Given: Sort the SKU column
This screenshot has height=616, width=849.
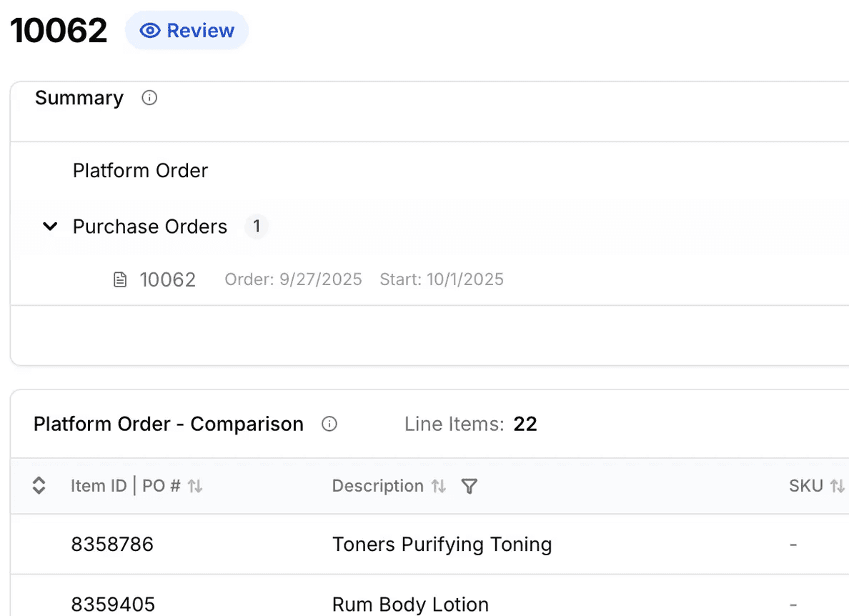Looking at the screenshot, I should tap(838, 486).
